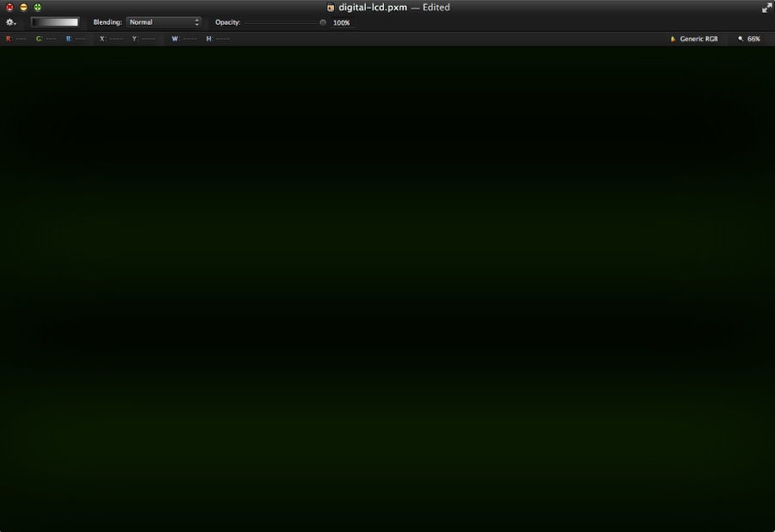Click the Y coordinate readout
Screen dimensions: 775x532
click(144, 39)
